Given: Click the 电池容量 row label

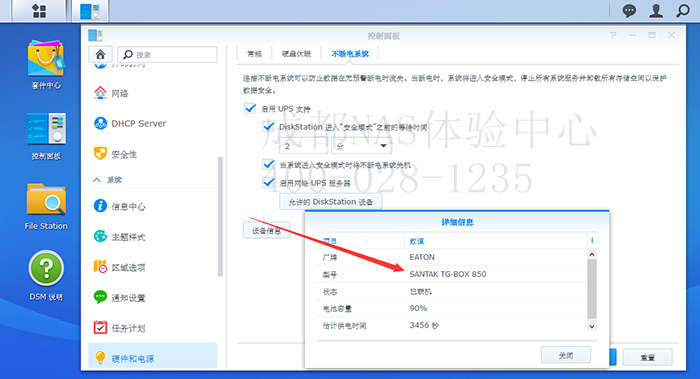Looking at the screenshot, I should coord(337,308).
